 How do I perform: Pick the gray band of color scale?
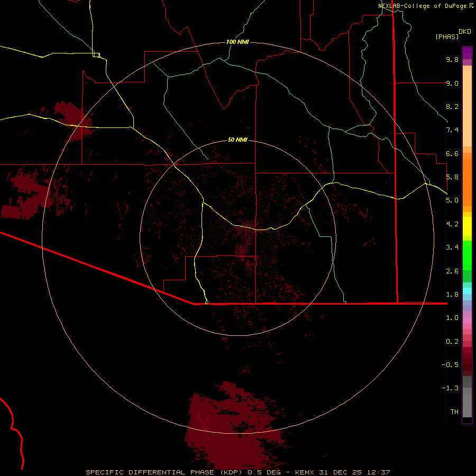[x=467, y=397]
